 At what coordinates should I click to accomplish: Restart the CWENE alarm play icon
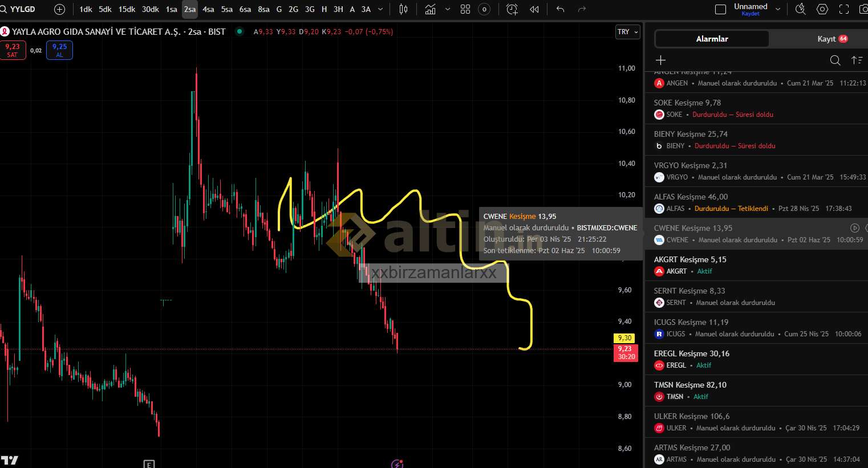point(854,228)
